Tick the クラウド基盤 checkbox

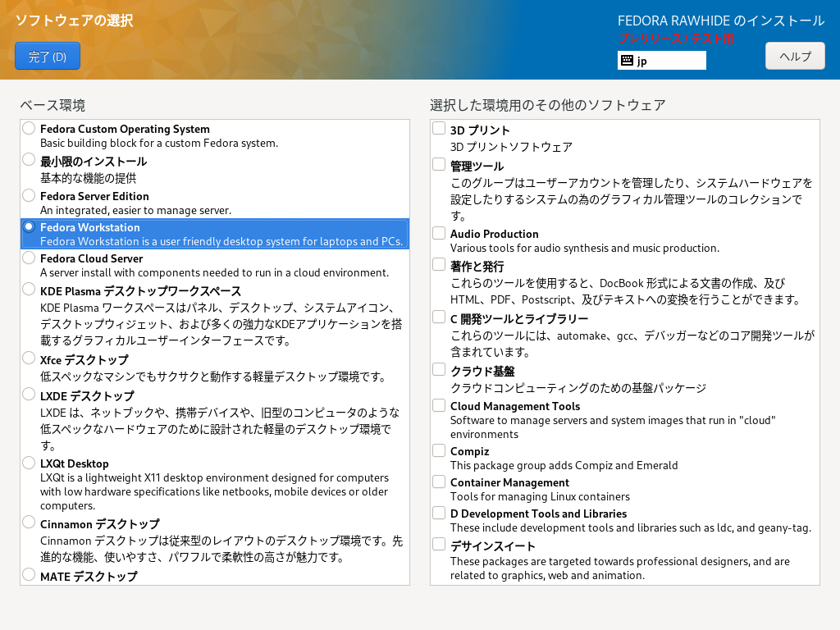(x=439, y=369)
